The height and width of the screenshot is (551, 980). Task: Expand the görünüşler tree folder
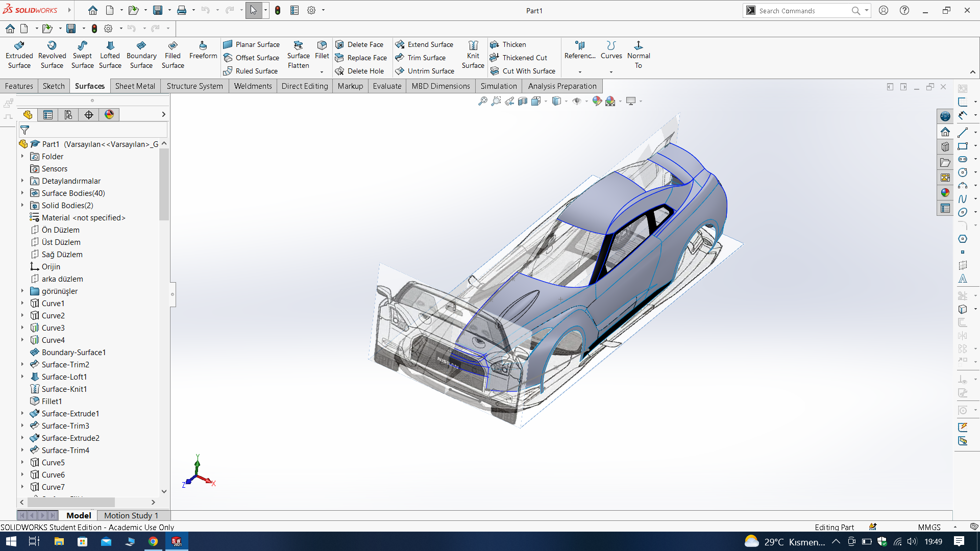tap(23, 291)
